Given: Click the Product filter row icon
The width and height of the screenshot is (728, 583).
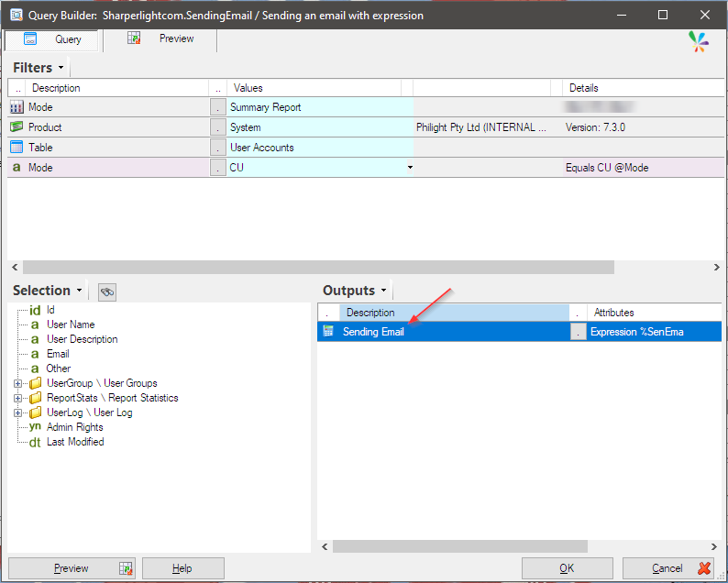Looking at the screenshot, I should [17, 126].
